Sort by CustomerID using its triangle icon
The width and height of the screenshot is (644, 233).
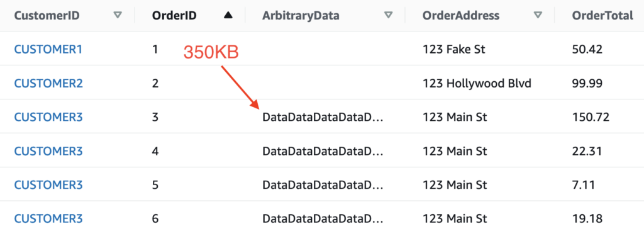(118, 16)
